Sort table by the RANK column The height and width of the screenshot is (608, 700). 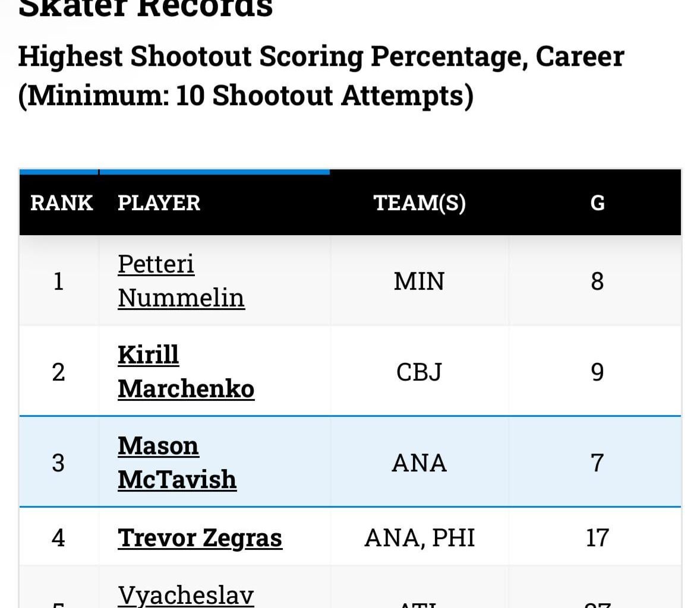click(x=62, y=202)
